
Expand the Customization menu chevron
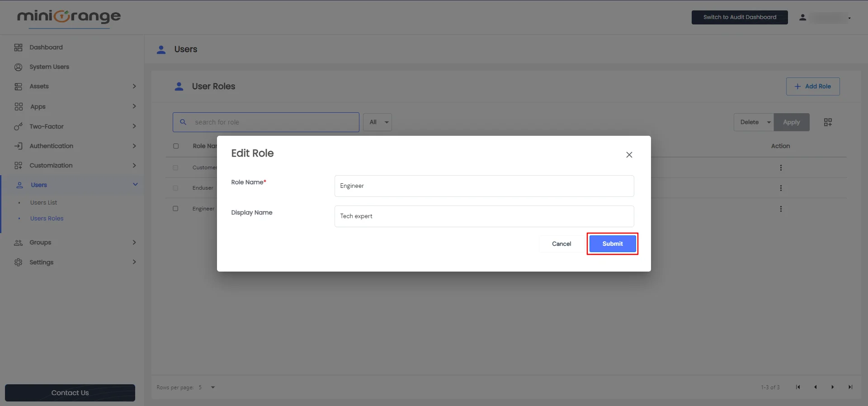click(134, 165)
